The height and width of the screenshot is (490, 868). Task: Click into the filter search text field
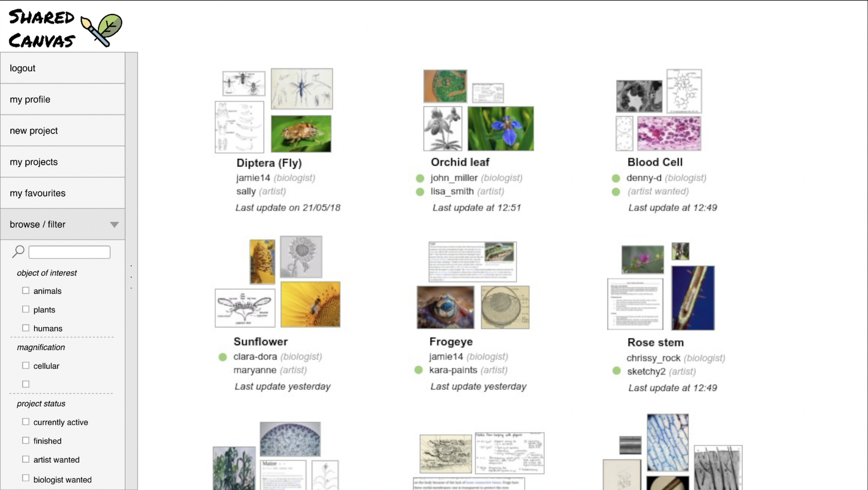pos(70,252)
